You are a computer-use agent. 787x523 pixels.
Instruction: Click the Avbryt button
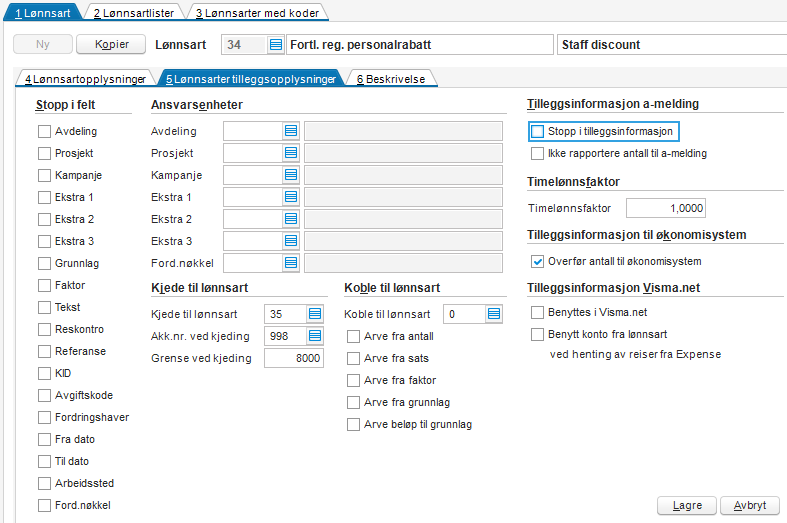pyautogui.click(x=749, y=505)
